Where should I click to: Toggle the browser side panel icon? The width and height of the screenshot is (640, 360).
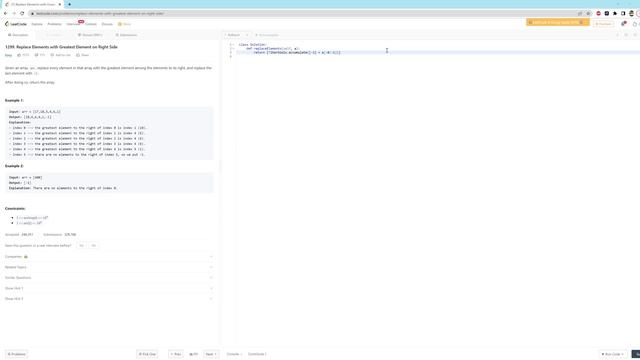623,13
